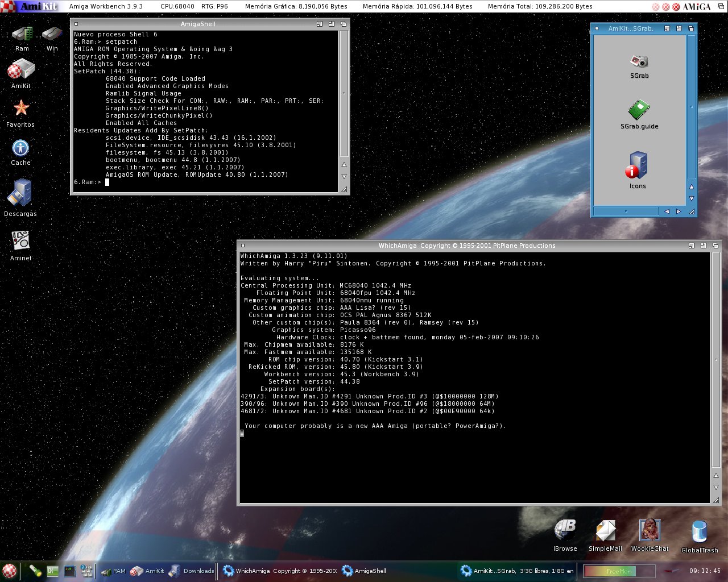Click the boing ball start button in taskbar
Screen dimensions: 728x582
click(9, 571)
